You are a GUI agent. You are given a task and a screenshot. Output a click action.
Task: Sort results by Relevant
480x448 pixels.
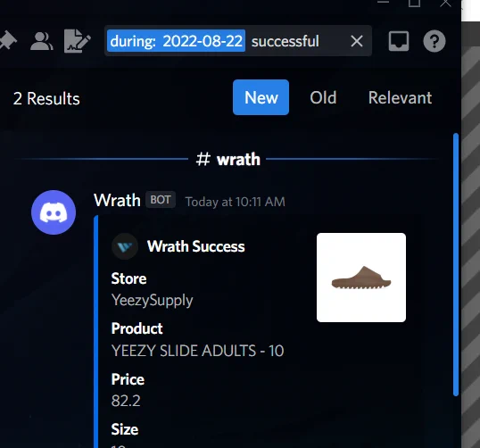pyautogui.click(x=400, y=97)
